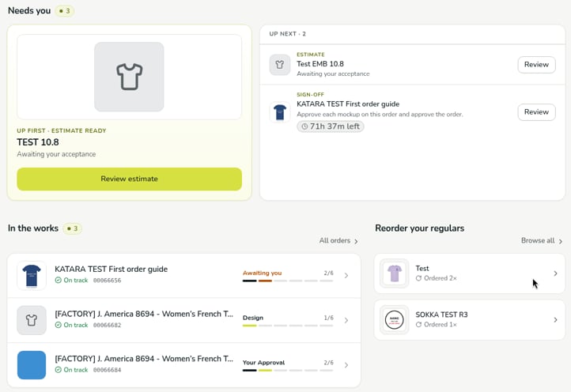The image size is (571, 392).
Task: Click the Test EMB 10.8 title
Action: tap(320, 64)
